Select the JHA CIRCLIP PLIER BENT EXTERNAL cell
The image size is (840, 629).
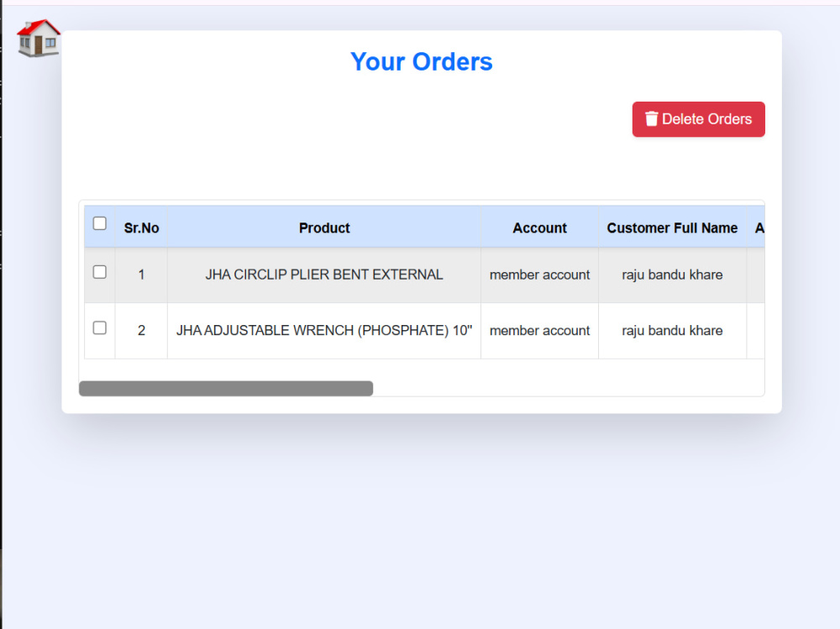(324, 275)
